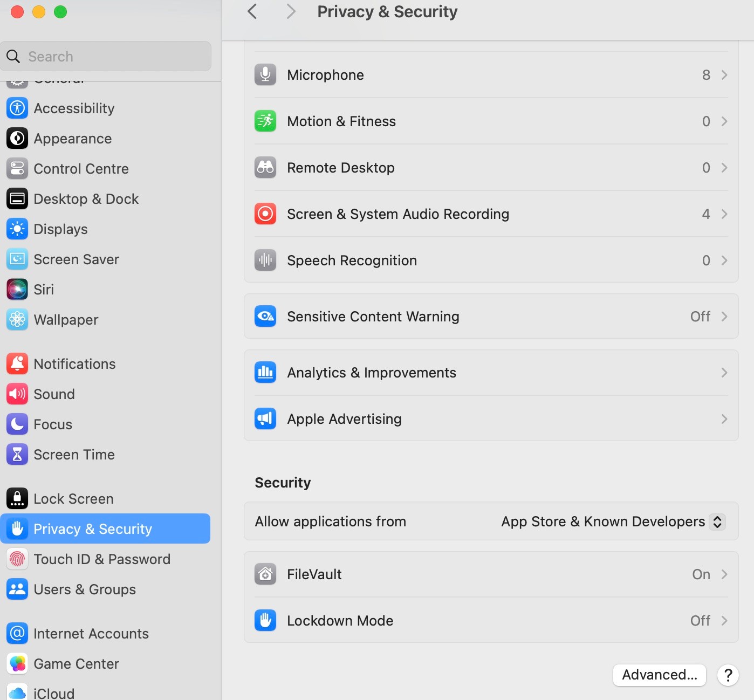This screenshot has width=754, height=700.
Task: Click the "Security" section heading
Action: [283, 483]
